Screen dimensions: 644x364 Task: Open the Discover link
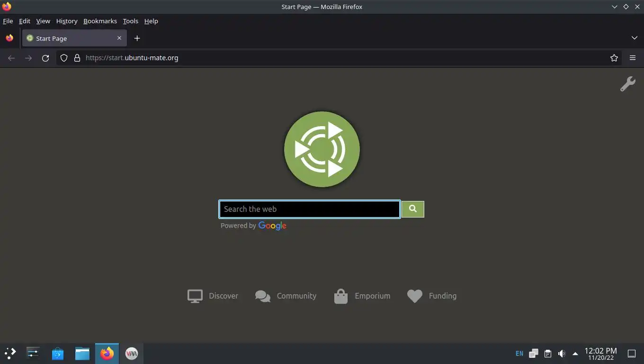pos(213,296)
